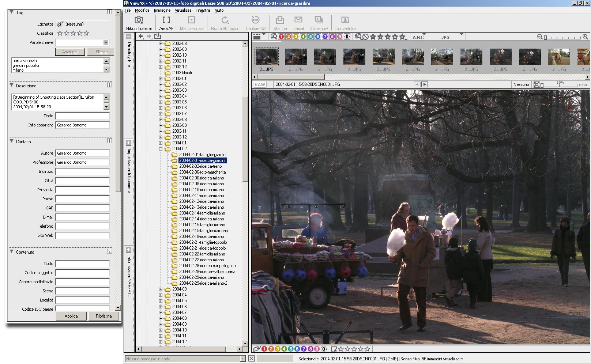Click the fit-to-window icon near zoom slider
This screenshot has height=364, width=591.
pos(537,84)
